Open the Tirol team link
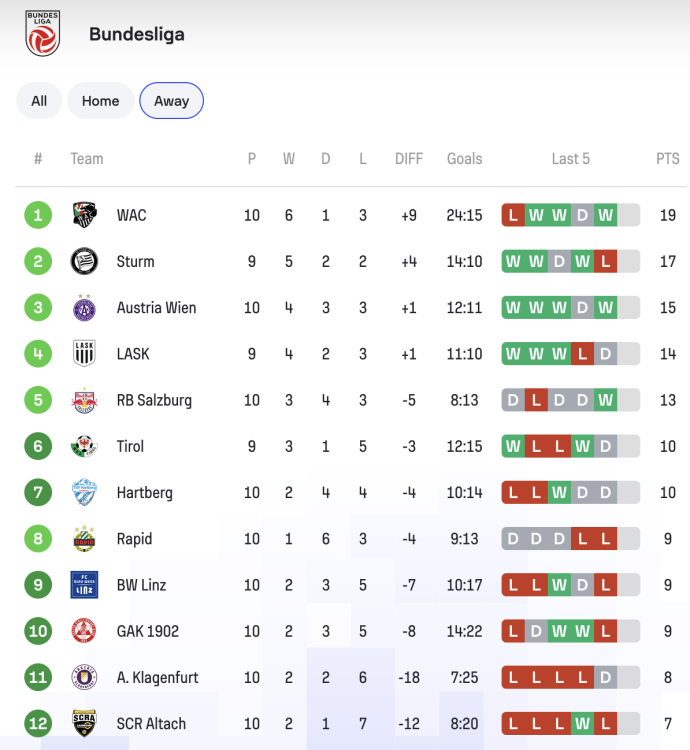Screen dimensions: 690x750 tap(130, 446)
